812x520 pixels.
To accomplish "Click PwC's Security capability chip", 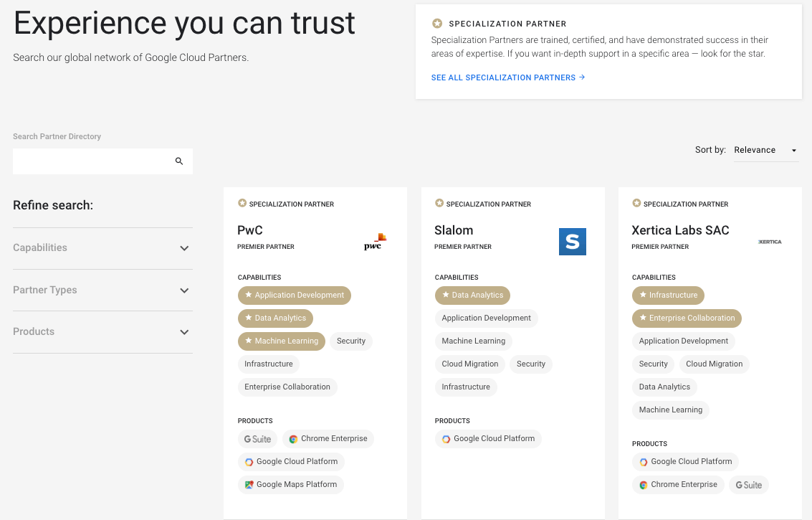I will click(351, 341).
